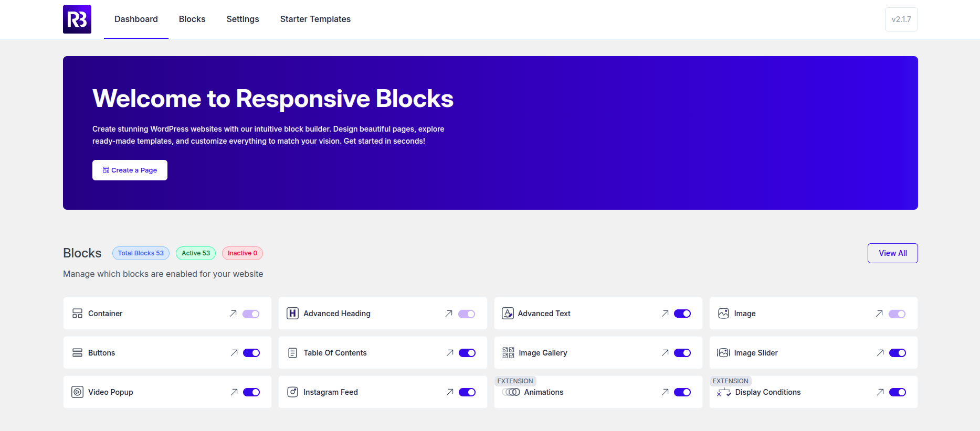Toggle the Image Slider block switch
Viewport: 980px width, 431px height.
pyautogui.click(x=898, y=353)
